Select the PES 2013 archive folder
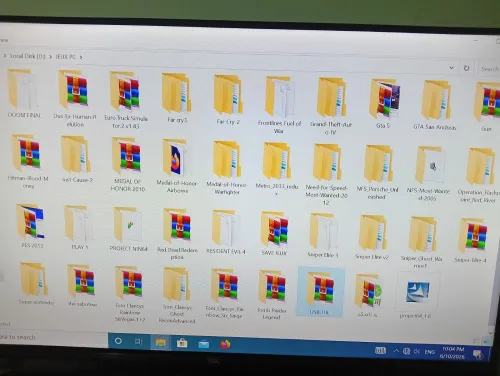Image resolution: width=500 pixels, height=376 pixels. [31, 226]
